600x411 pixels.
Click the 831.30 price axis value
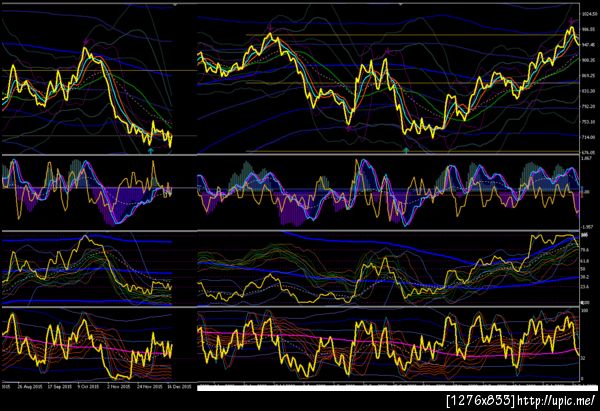588,91
